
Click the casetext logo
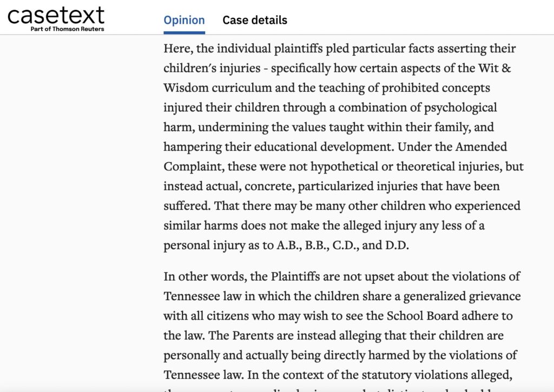point(56,15)
